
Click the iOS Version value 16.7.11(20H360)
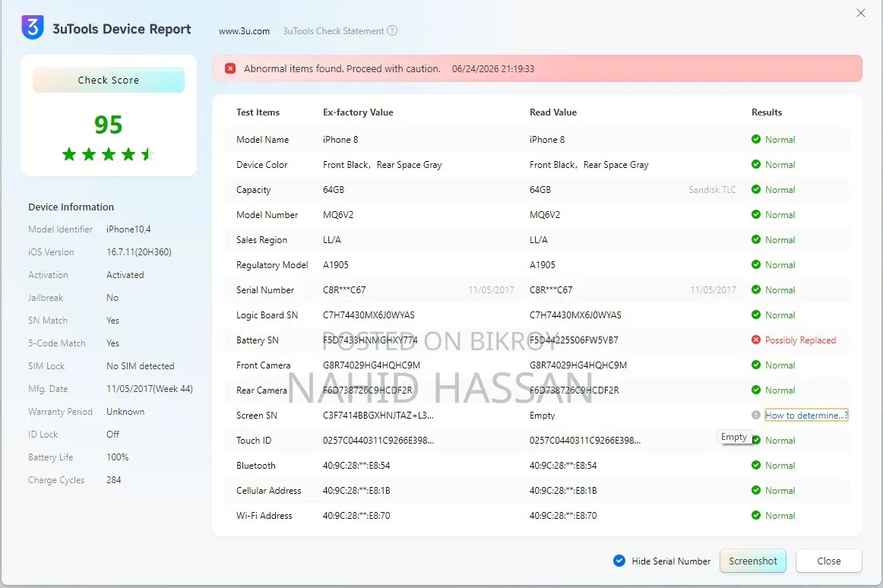point(139,252)
